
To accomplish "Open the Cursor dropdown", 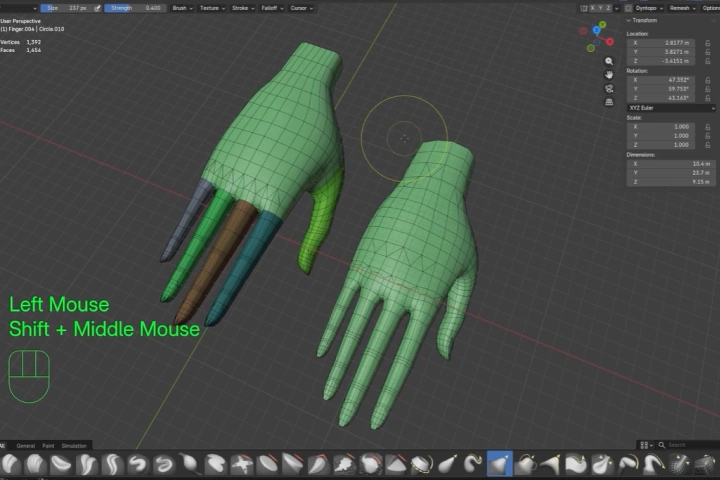I will (302, 8).
